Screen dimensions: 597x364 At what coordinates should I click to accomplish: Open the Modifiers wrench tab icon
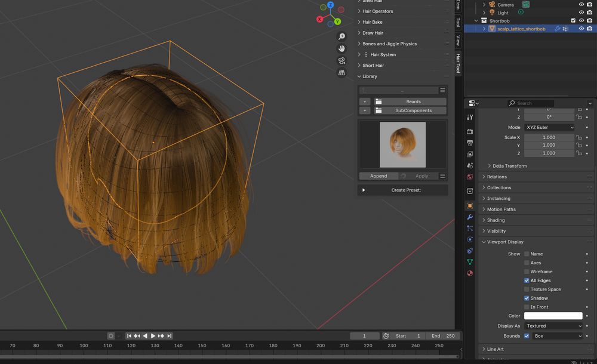(x=470, y=217)
